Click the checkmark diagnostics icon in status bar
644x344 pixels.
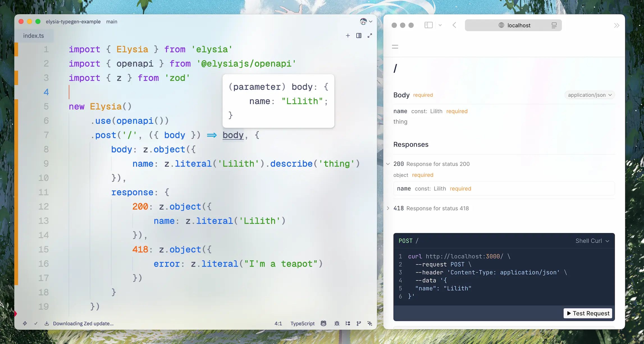(x=36, y=323)
